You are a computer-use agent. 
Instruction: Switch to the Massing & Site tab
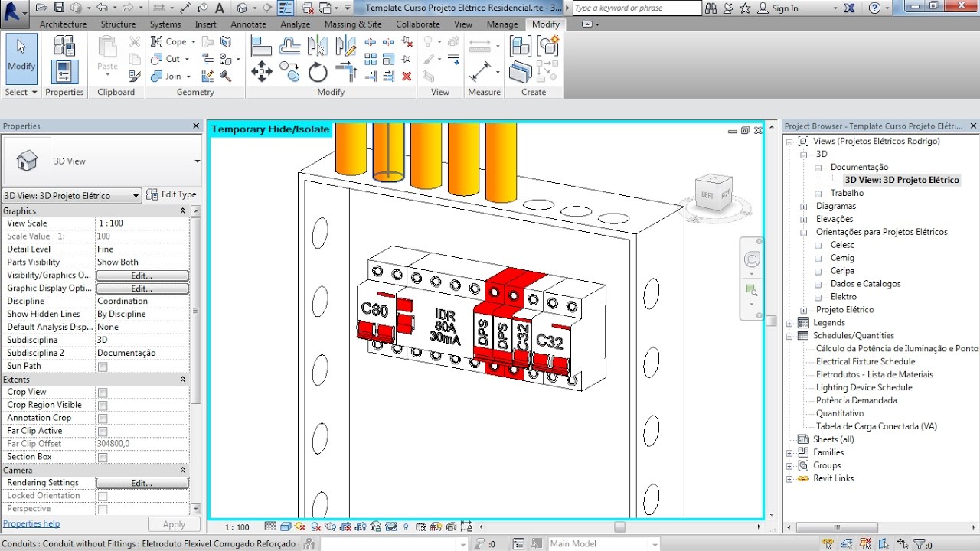click(x=353, y=24)
